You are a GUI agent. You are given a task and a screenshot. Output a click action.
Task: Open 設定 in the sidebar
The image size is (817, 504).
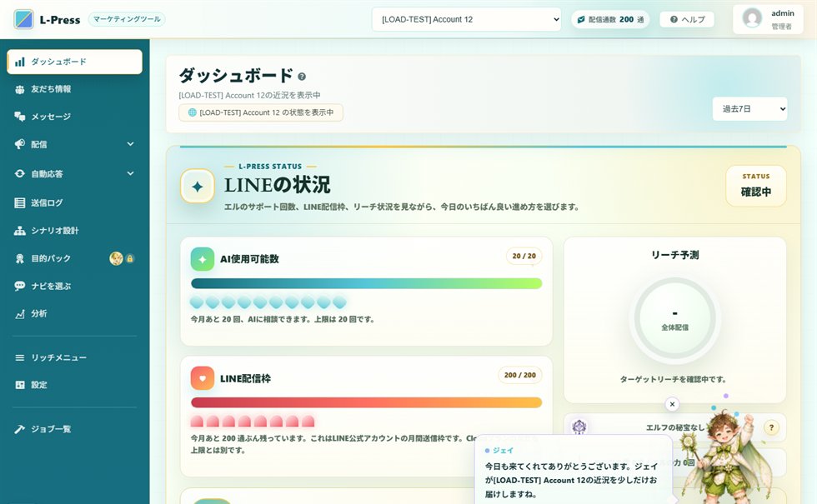pos(74,385)
